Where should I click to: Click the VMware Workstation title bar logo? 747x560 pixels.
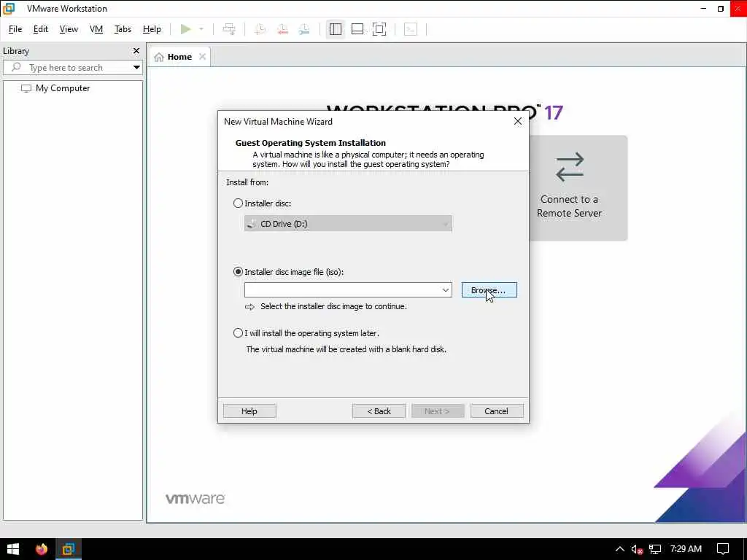tap(9, 9)
